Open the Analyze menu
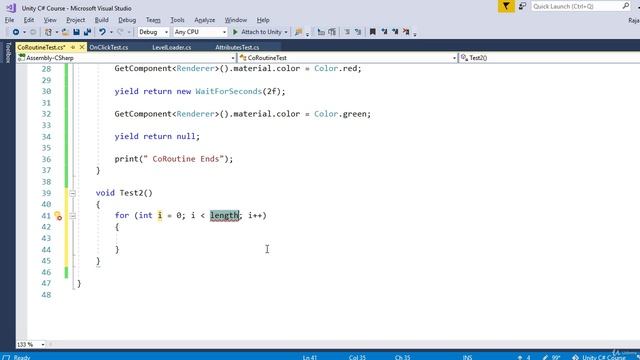This screenshot has width=640, height=360. click(204, 20)
